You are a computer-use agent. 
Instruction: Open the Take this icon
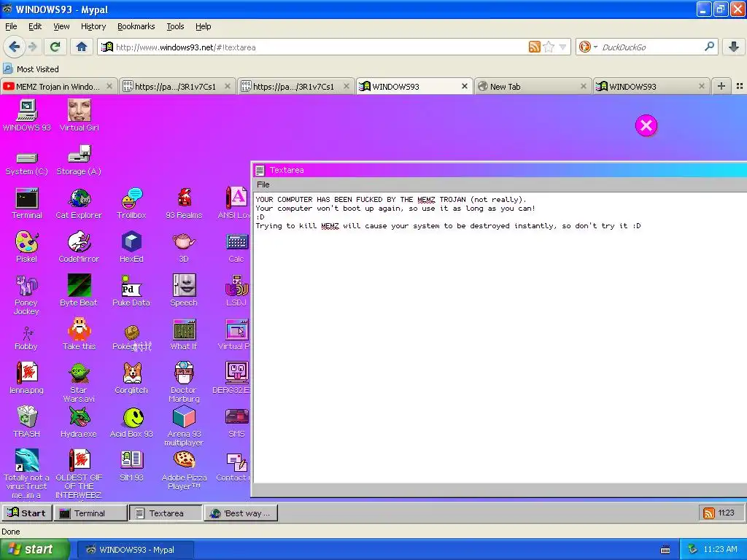point(79,334)
